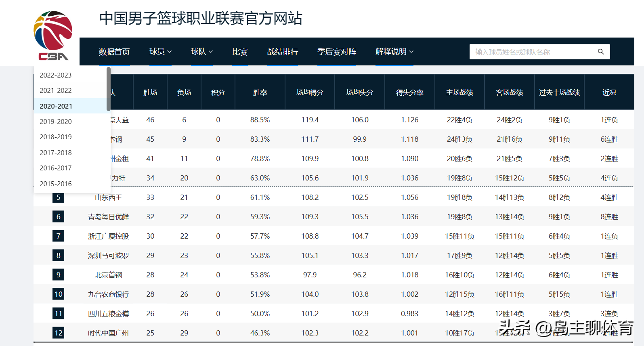Viewport: 644px width, 346px height.
Task: Click points ratio 1.090 cell
Action: pos(410,159)
